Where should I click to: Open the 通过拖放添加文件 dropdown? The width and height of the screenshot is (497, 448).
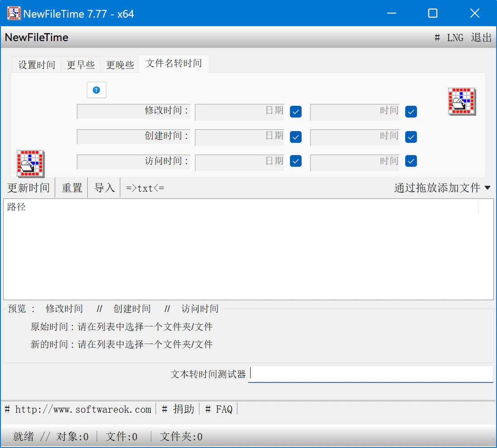442,188
